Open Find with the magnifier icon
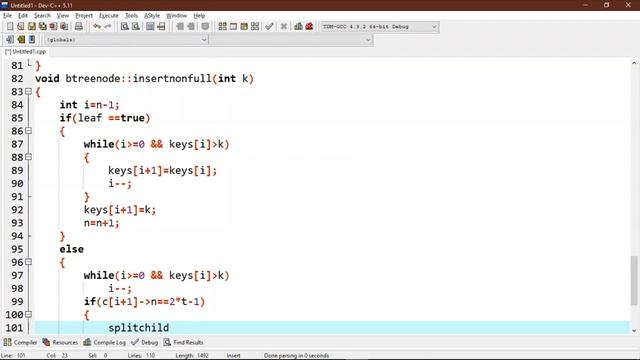 click(125, 27)
